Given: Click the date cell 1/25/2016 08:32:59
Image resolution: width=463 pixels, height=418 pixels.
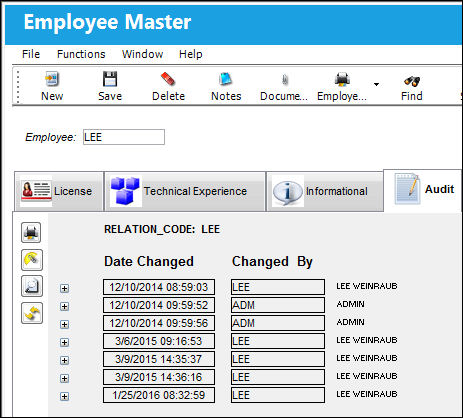Looking at the screenshot, I should 159,395.
